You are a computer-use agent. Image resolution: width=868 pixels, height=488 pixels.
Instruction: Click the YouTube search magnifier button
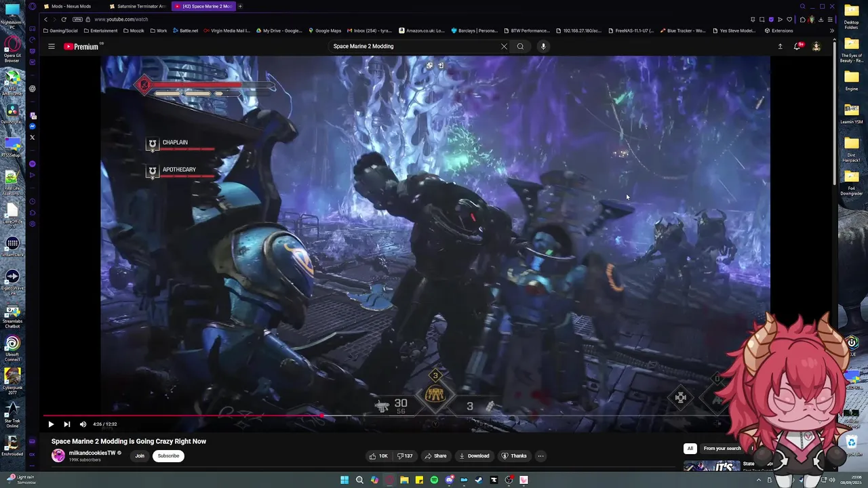tap(520, 46)
